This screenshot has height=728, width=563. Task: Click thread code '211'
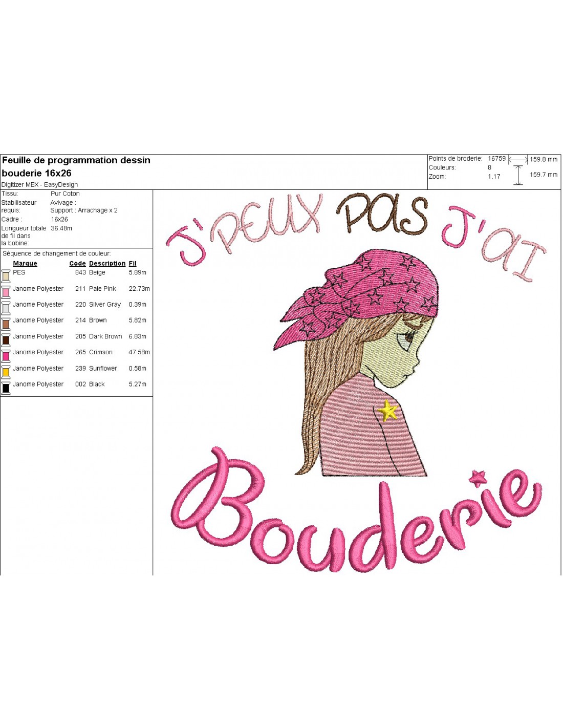click(80, 289)
